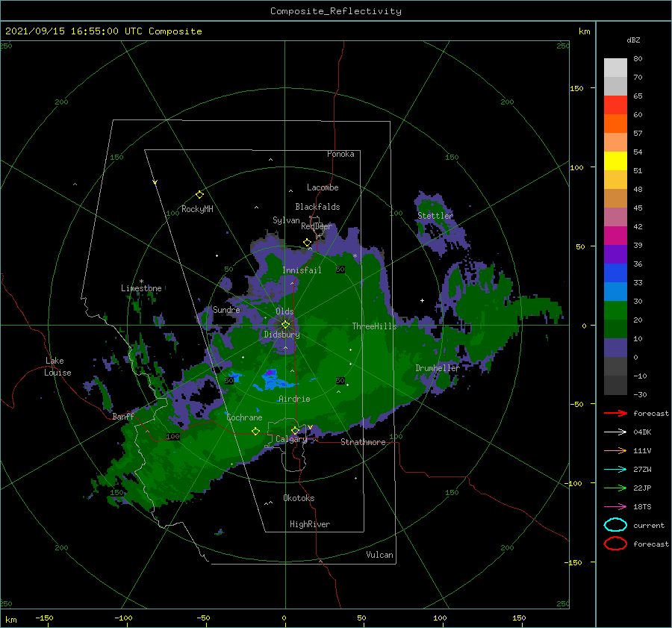The width and height of the screenshot is (672, 628).
Task: Click the Innisfail town label
Action: click(x=302, y=270)
